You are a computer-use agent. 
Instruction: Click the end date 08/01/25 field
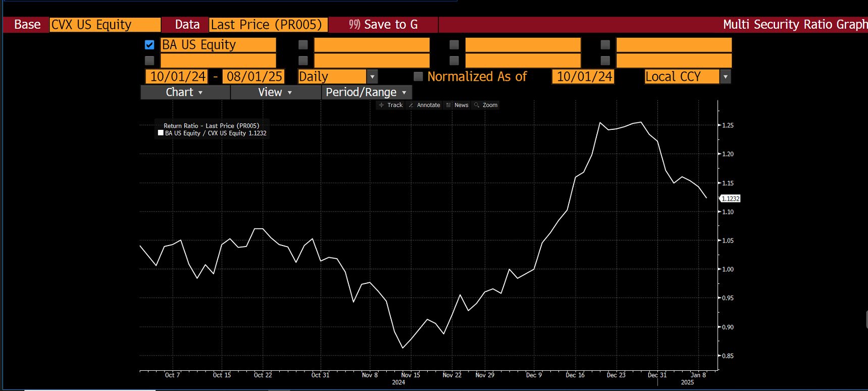click(x=254, y=77)
